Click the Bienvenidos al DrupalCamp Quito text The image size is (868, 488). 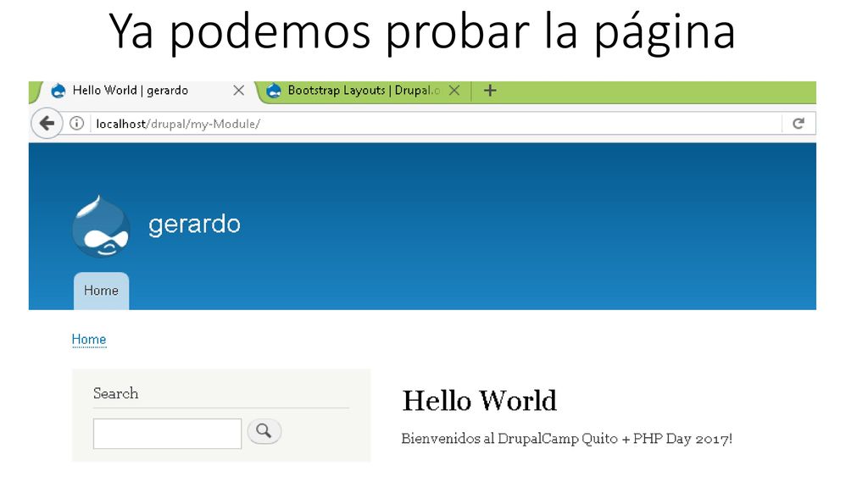click(x=567, y=439)
